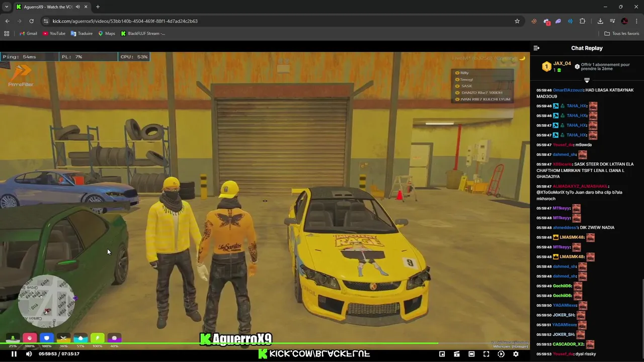Click 'Offrir 1 abonnement' prompt
The width and height of the screenshot is (644, 362).
(x=605, y=67)
